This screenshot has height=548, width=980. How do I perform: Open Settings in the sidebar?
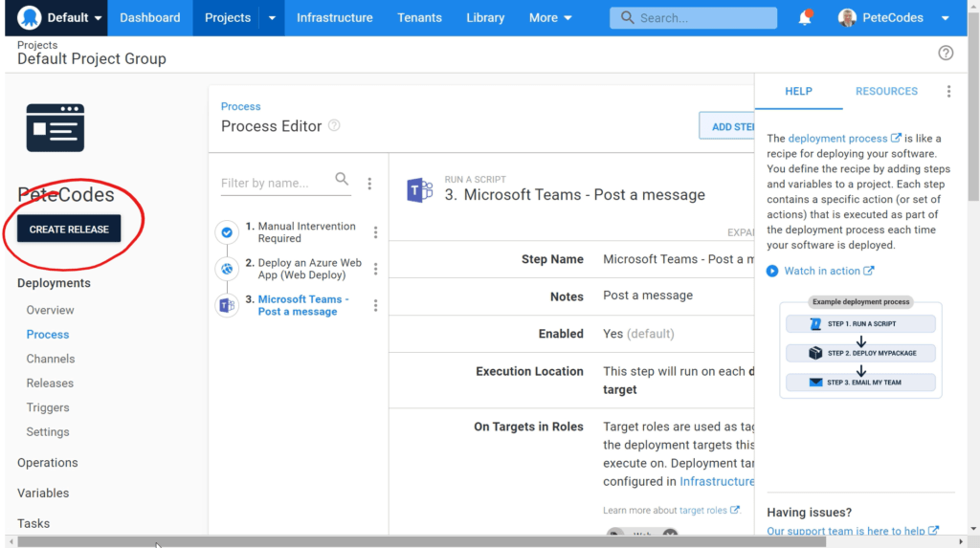[x=48, y=431]
